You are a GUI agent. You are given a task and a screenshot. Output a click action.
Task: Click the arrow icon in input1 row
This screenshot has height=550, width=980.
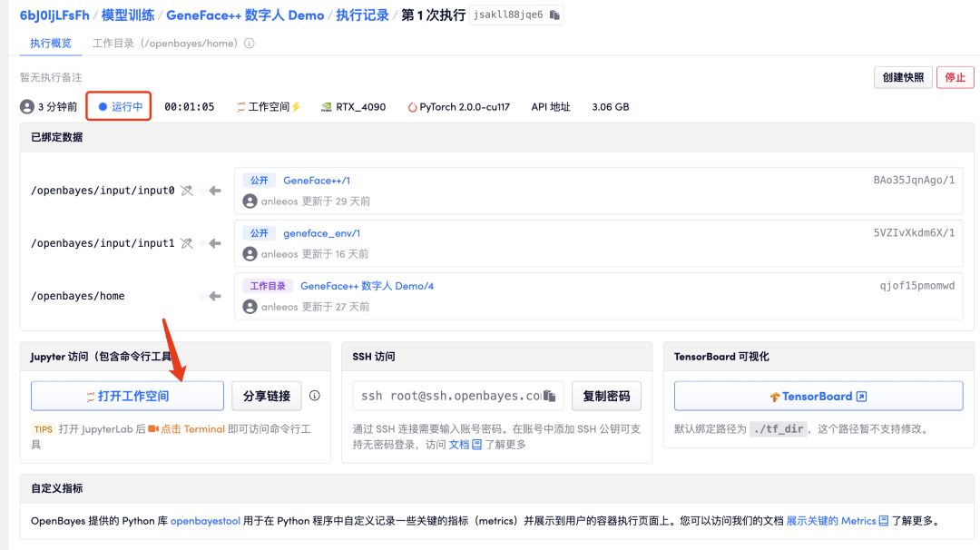click(x=215, y=243)
